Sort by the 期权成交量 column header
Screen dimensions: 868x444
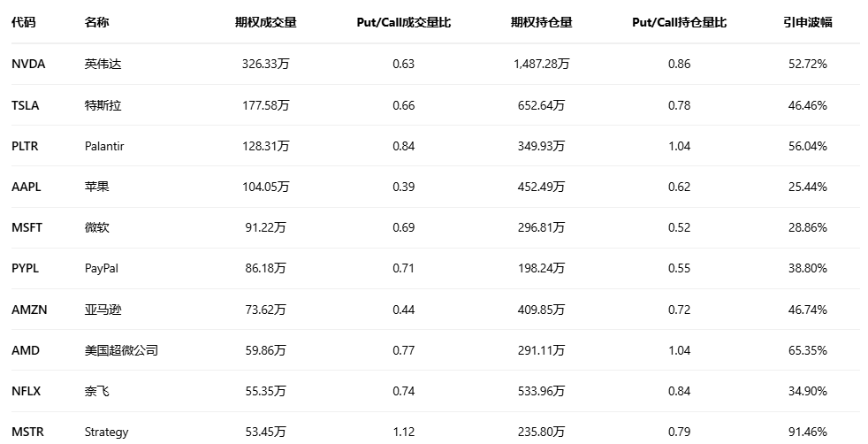coord(265,22)
